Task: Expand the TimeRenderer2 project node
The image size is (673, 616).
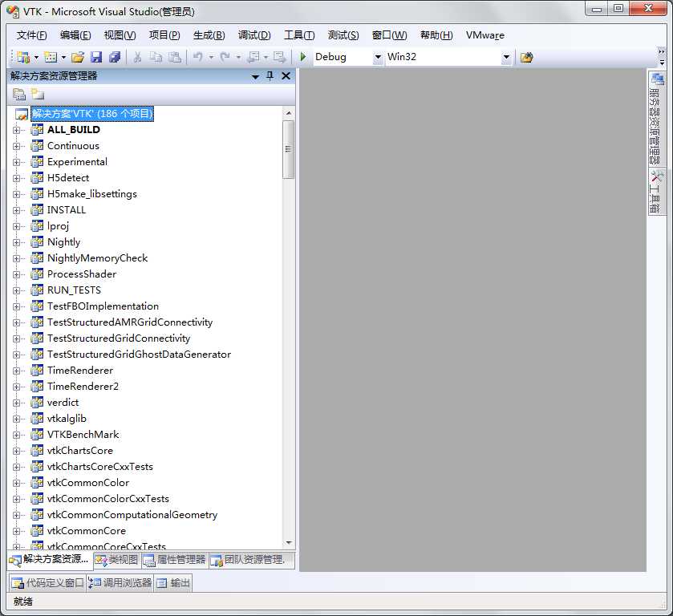Action: point(16,387)
